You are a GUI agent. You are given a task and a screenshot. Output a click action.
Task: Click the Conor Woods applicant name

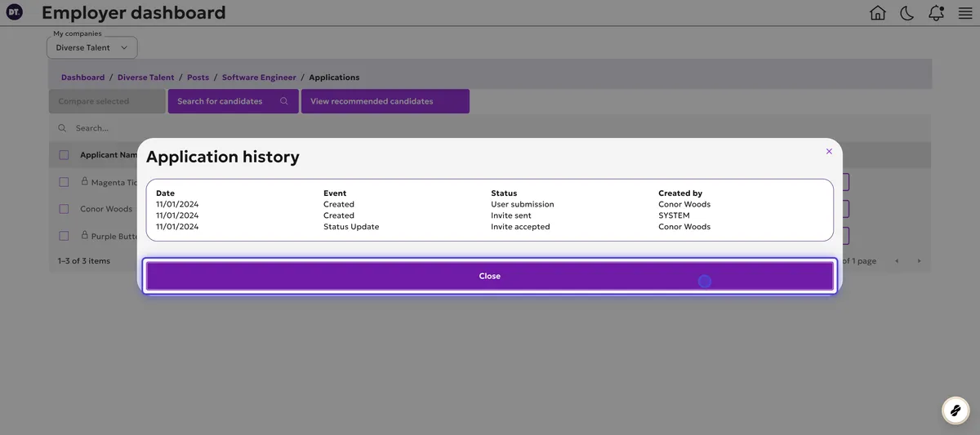point(106,209)
